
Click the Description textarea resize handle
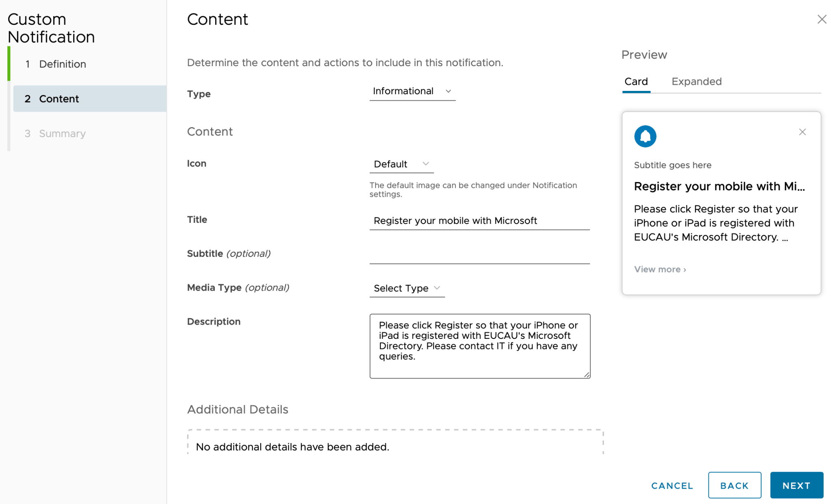pyautogui.click(x=587, y=375)
